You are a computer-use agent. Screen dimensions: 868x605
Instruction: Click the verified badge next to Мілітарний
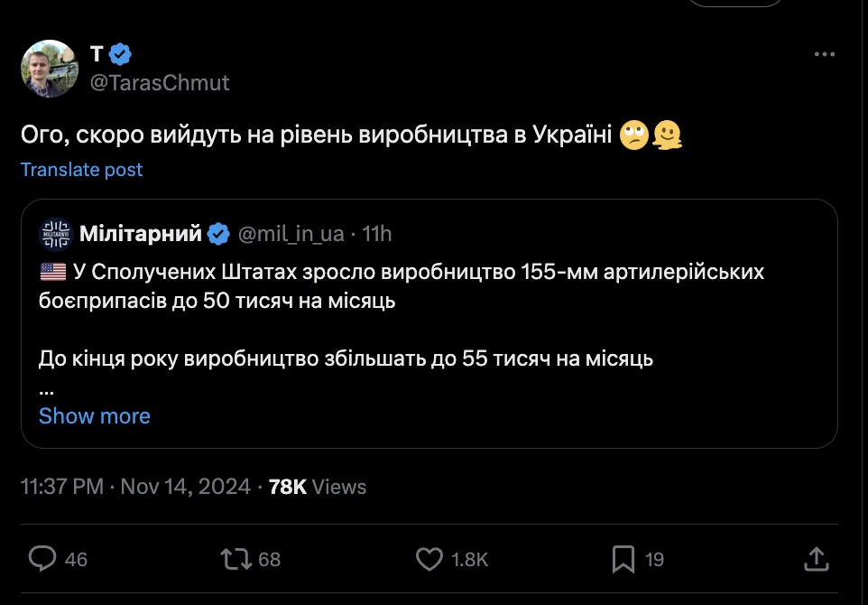tap(217, 234)
